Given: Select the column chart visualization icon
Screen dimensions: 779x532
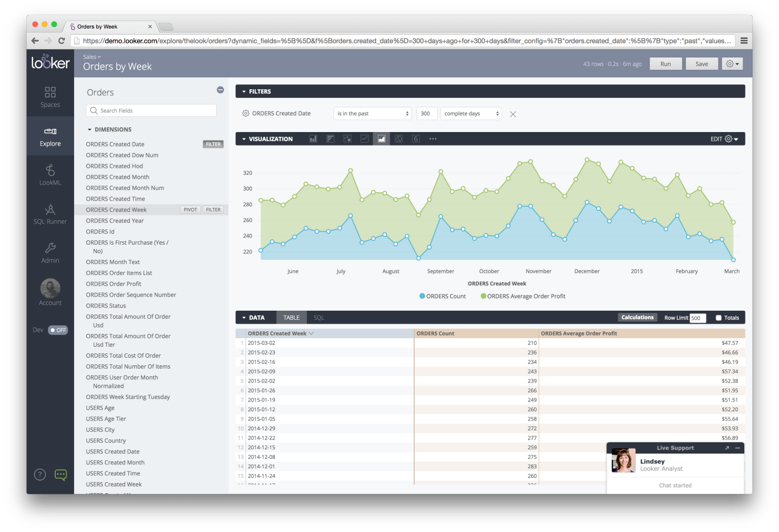Looking at the screenshot, I should (x=313, y=139).
